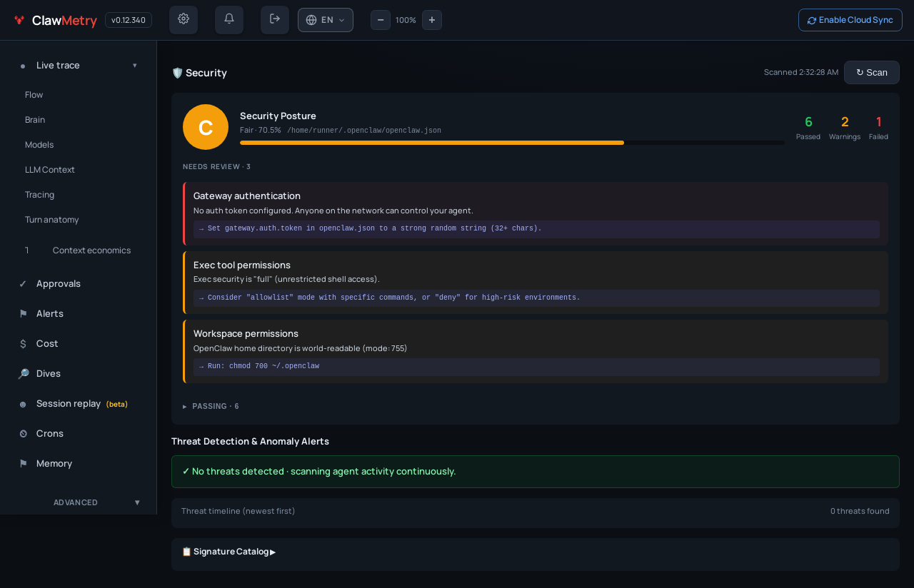Select Flow in the sidebar
This screenshot has height=588, width=914.
click(x=34, y=95)
